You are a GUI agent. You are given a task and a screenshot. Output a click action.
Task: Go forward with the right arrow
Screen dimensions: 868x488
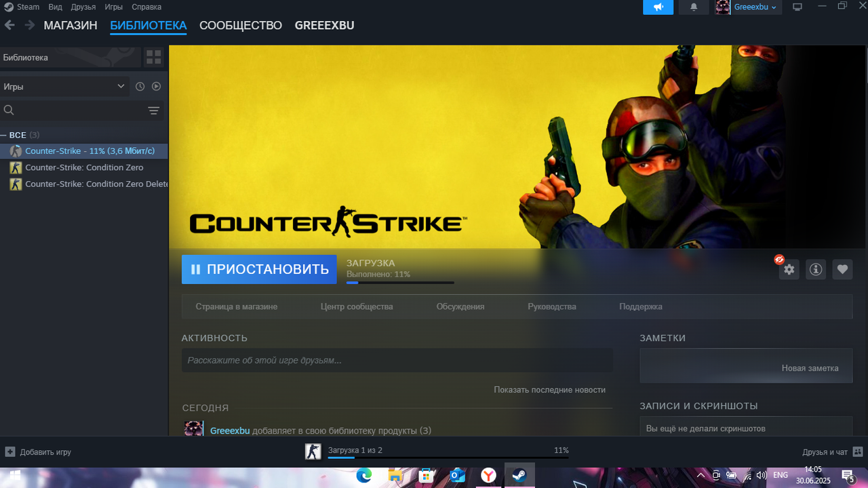pos(29,25)
